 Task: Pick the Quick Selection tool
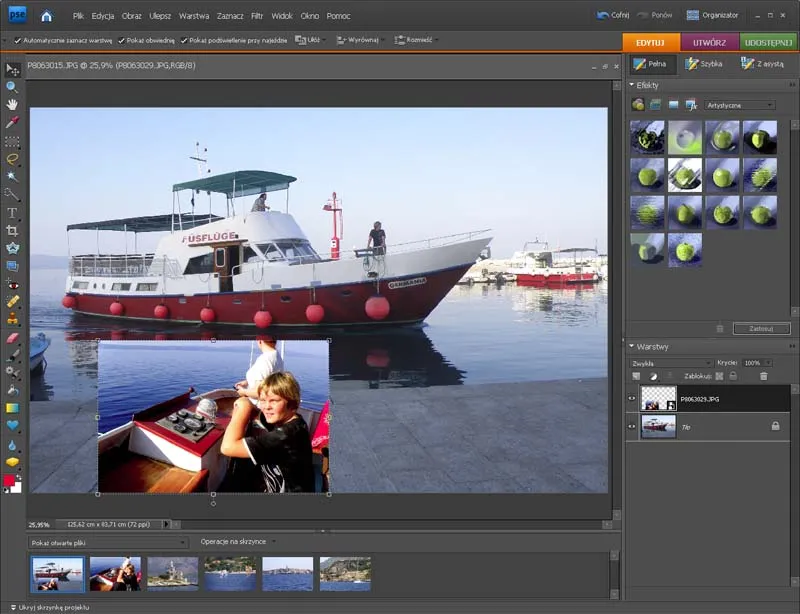(x=12, y=194)
